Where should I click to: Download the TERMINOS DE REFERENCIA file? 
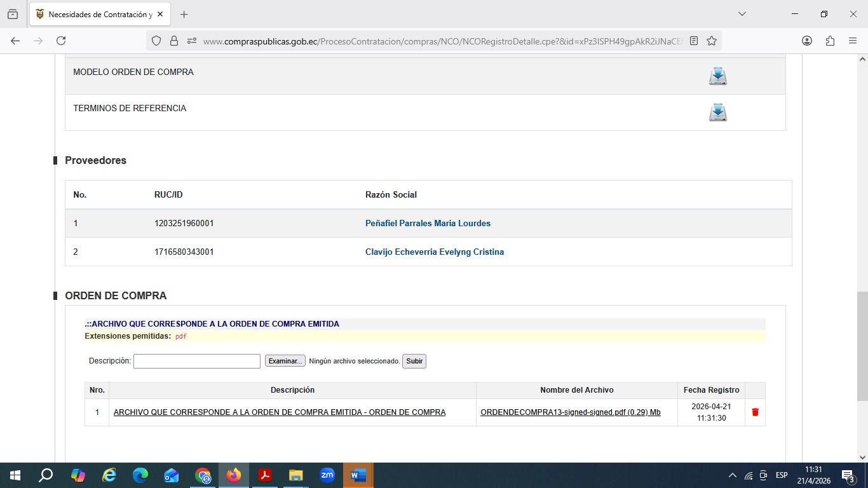click(x=717, y=112)
